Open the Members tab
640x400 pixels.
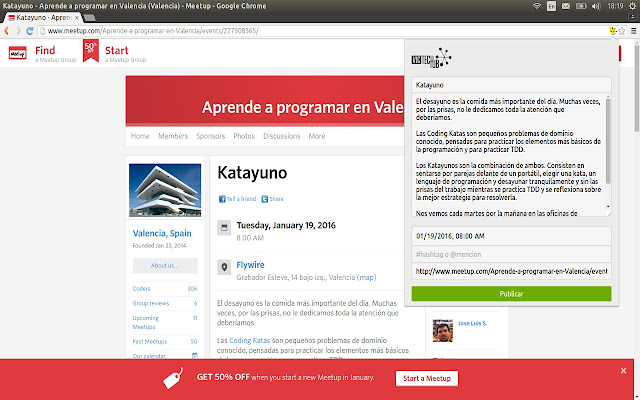point(173,136)
